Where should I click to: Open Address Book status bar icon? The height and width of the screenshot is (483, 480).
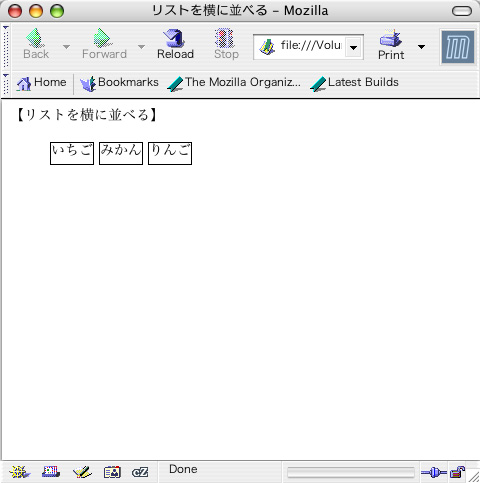pos(112,472)
